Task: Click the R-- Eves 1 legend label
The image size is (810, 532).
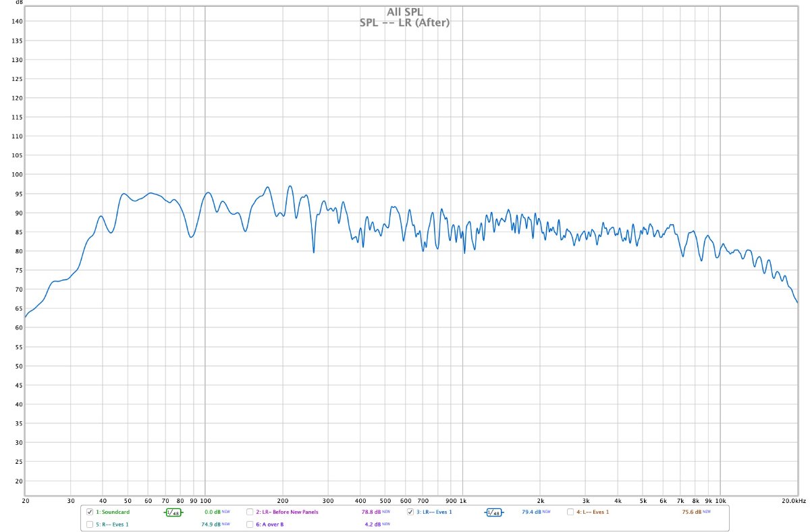Action: (x=111, y=525)
